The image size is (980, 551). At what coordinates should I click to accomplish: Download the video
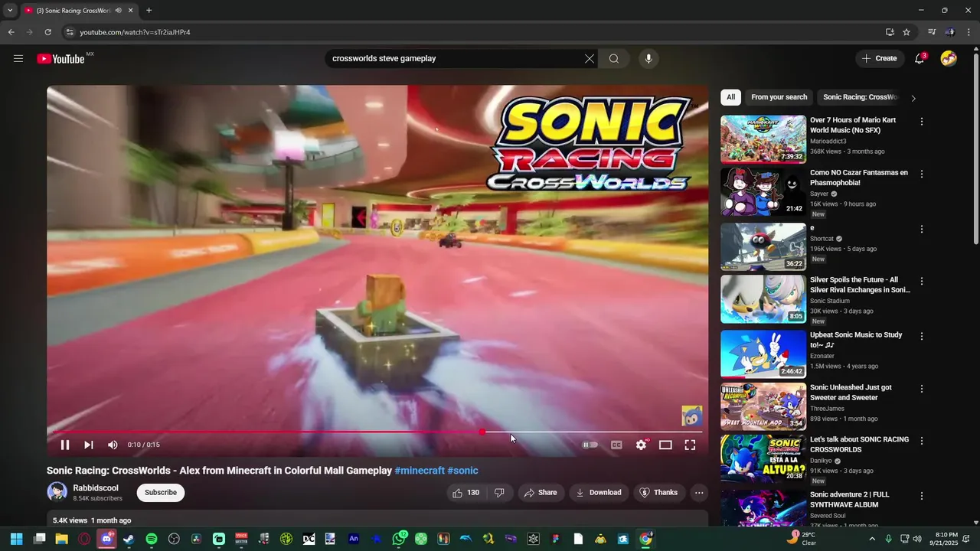click(x=599, y=493)
